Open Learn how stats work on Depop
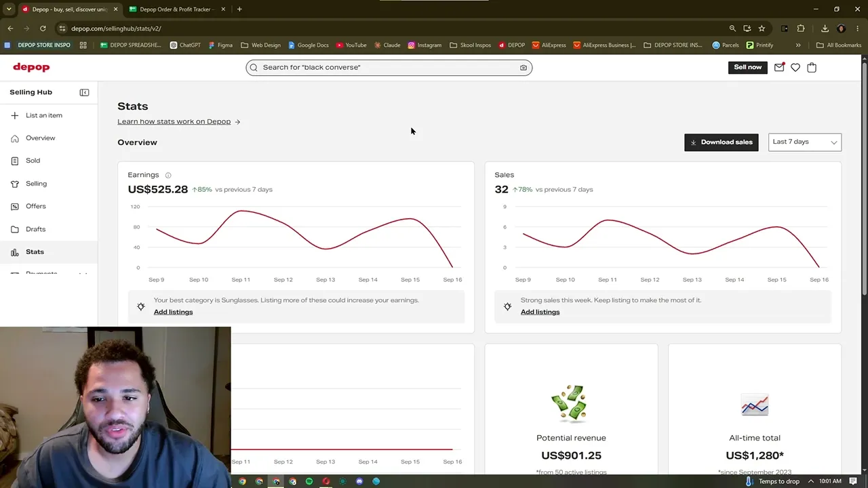This screenshot has width=868, height=488. point(178,121)
